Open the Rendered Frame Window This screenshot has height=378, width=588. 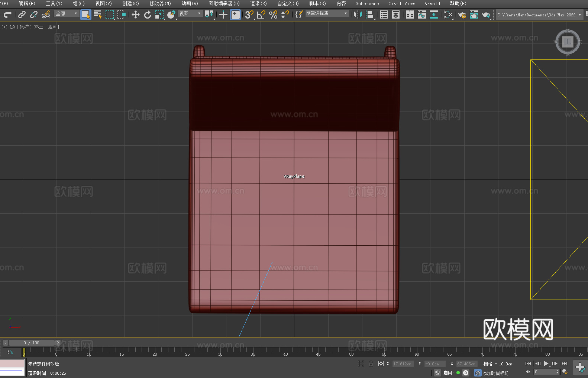click(474, 14)
